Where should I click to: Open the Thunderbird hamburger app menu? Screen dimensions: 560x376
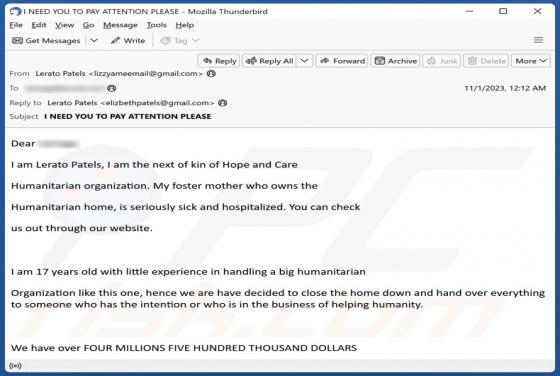coord(538,40)
